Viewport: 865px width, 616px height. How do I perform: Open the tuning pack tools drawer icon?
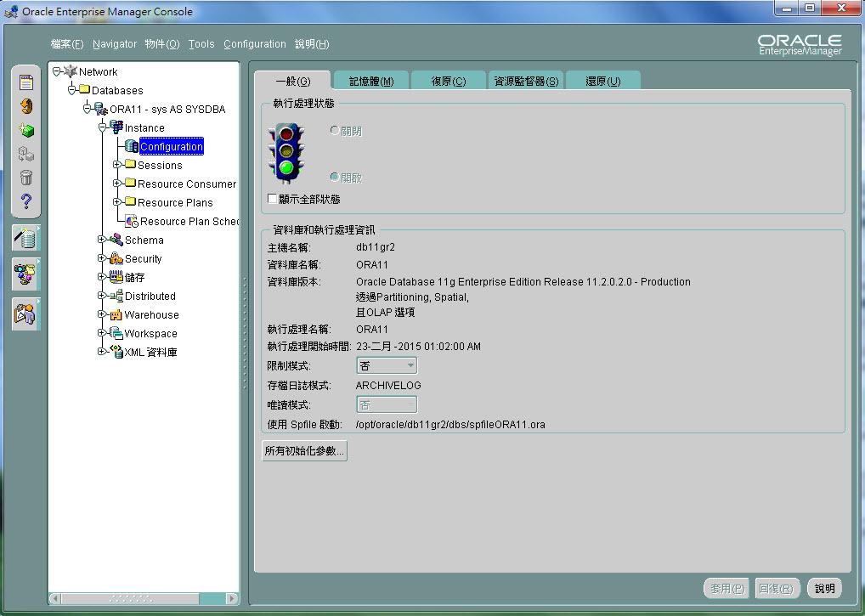26,314
